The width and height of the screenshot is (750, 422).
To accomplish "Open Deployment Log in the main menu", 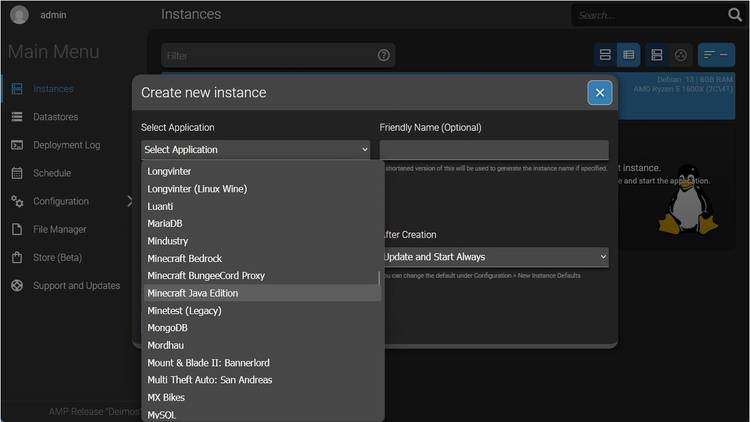I will tap(66, 145).
